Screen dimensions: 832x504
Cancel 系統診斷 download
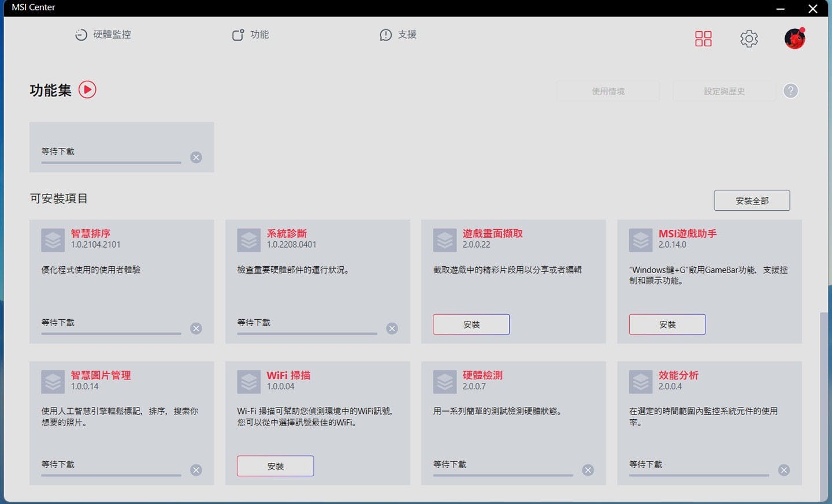(x=392, y=328)
